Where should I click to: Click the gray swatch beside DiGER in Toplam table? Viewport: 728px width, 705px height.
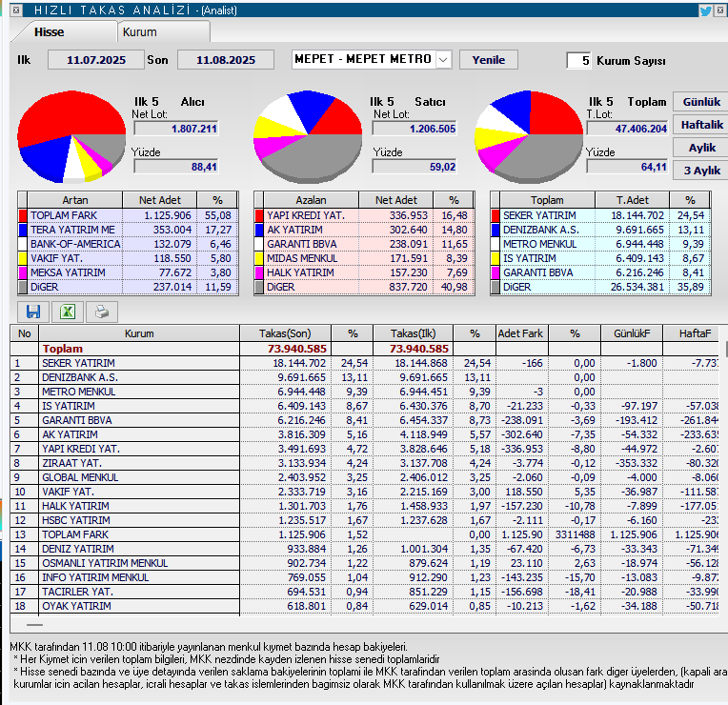point(495,287)
